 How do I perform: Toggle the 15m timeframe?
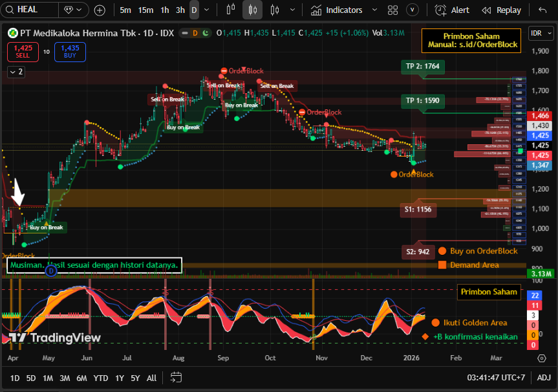tap(145, 10)
